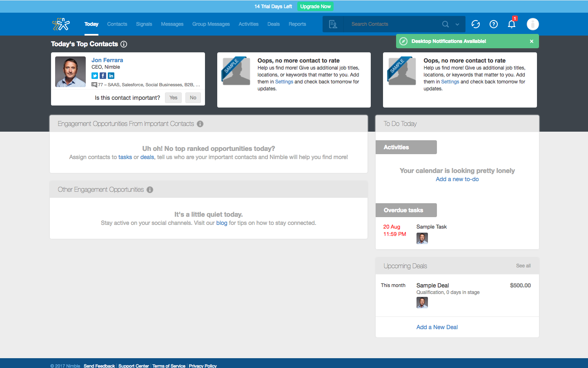
Task: Mark Jon Ferrara as important with Yes
Action: click(x=174, y=98)
